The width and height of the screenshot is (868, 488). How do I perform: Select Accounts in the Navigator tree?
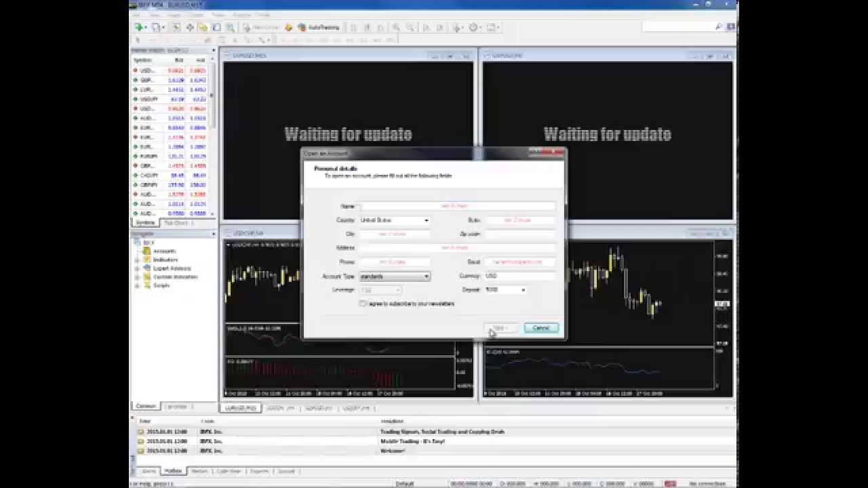164,251
